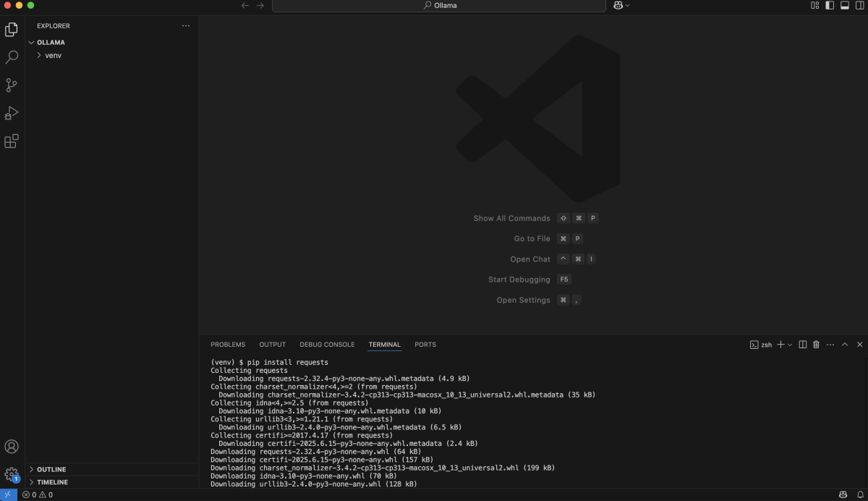Image resolution: width=868 pixels, height=501 pixels.
Task: Open notifications bell in status bar
Action: (859, 495)
